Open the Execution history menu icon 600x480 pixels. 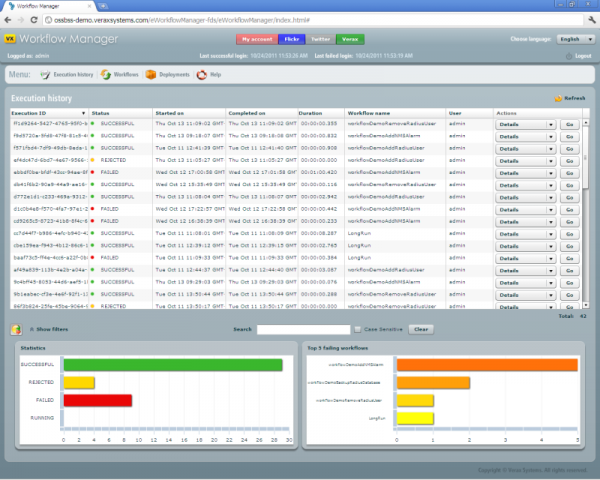tap(45, 74)
